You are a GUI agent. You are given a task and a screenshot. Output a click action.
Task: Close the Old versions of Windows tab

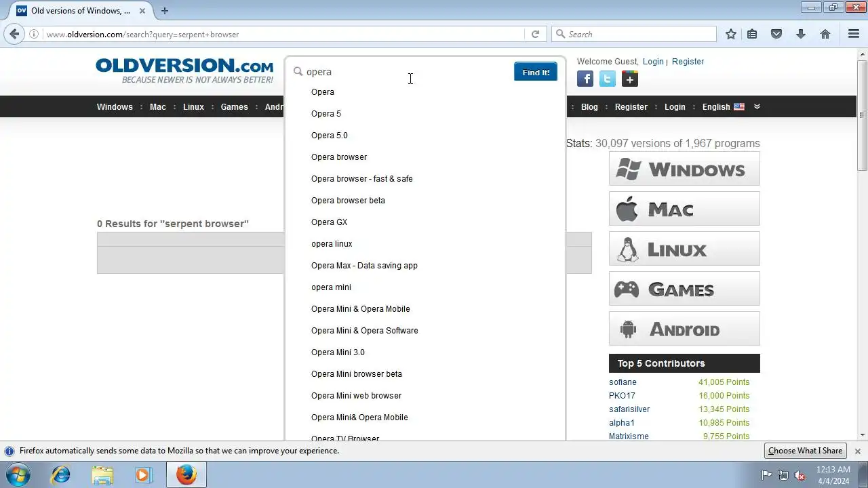pyautogui.click(x=143, y=11)
